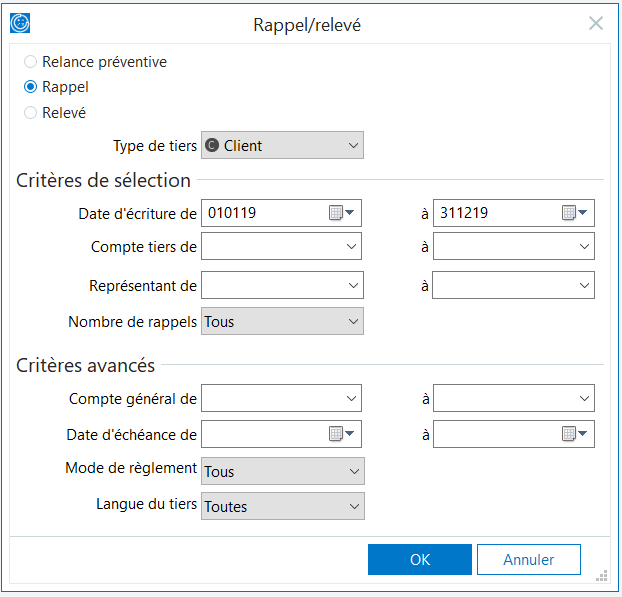
Task: Expand the Langue du tiers dropdown
Action: pos(282,506)
